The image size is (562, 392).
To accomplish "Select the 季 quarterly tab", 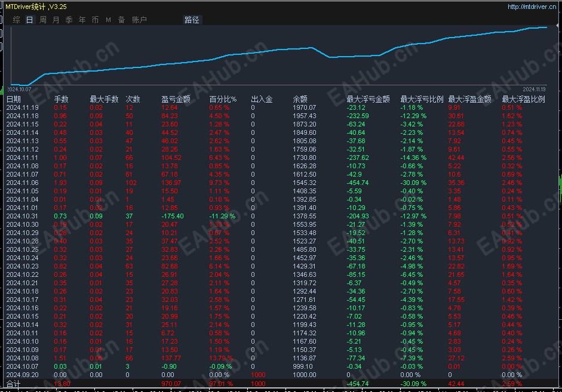I will (69, 20).
